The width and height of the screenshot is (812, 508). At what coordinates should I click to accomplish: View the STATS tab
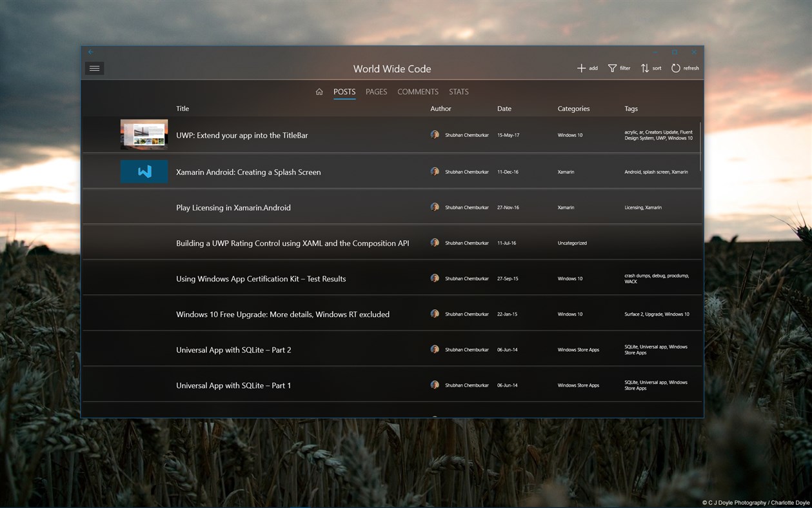click(x=459, y=92)
